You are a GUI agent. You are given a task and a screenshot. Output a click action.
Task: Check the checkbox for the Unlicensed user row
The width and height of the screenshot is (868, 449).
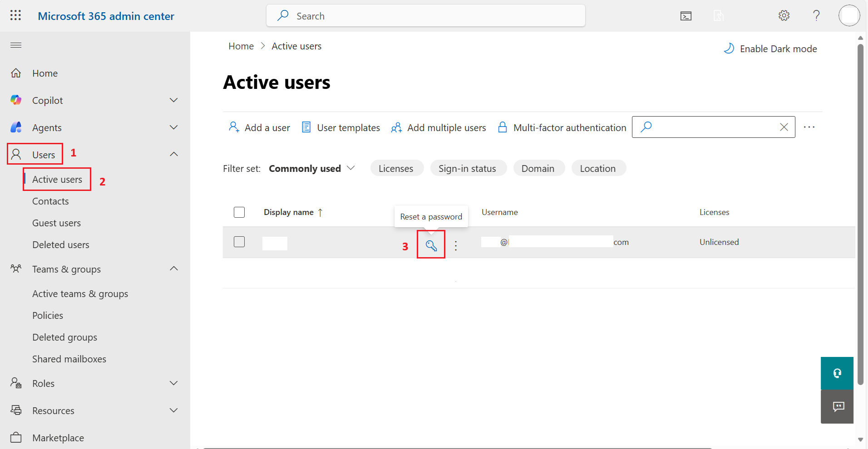[239, 242]
